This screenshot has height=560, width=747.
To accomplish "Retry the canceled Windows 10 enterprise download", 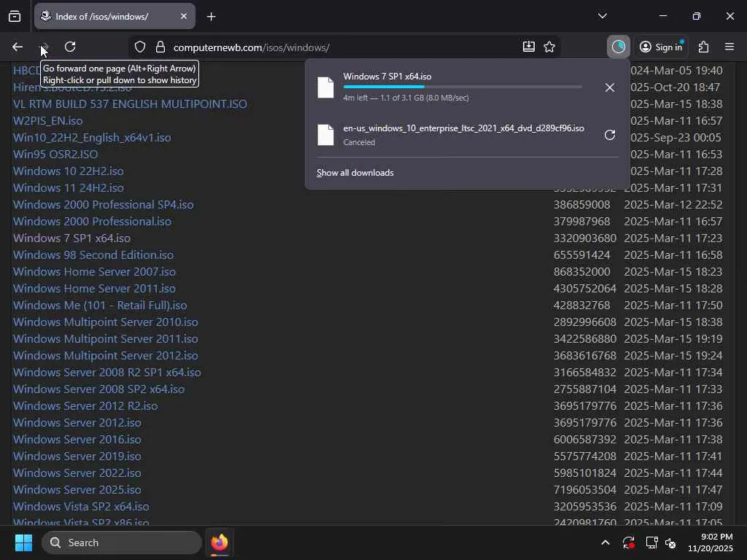I will pyautogui.click(x=609, y=135).
